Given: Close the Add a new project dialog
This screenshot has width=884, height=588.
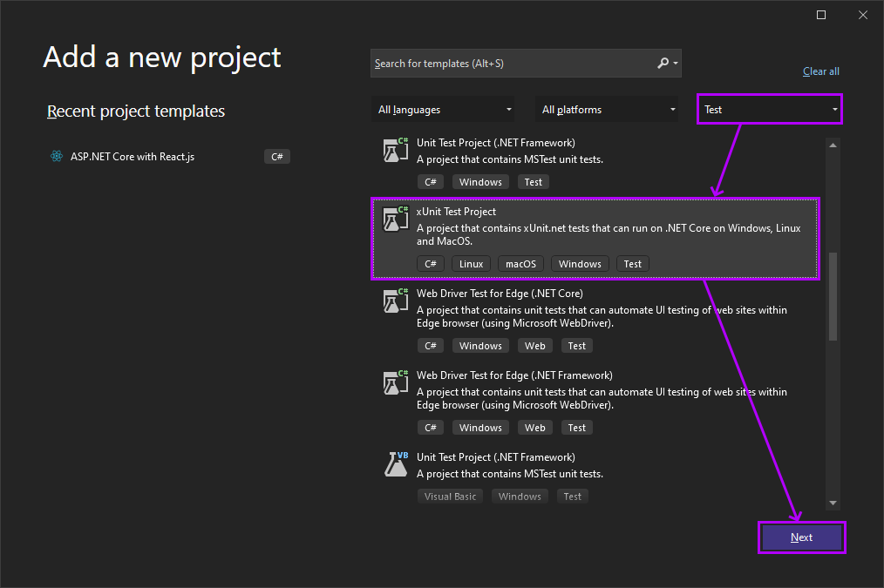Looking at the screenshot, I should (862, 15).
